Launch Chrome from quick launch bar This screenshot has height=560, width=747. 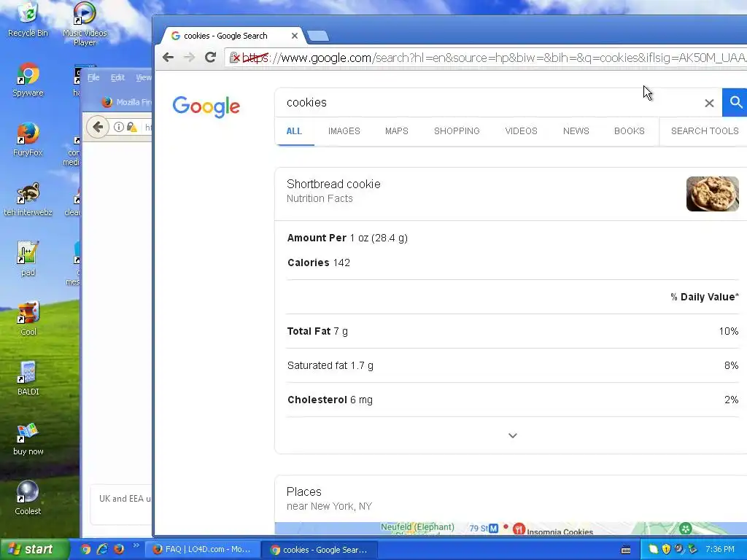(85, 549)
